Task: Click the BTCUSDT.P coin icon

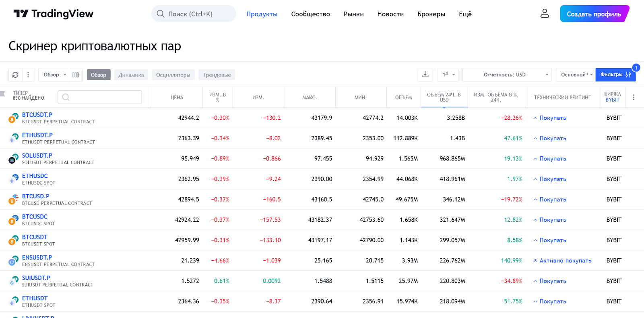Action: (x=13, y=118)
